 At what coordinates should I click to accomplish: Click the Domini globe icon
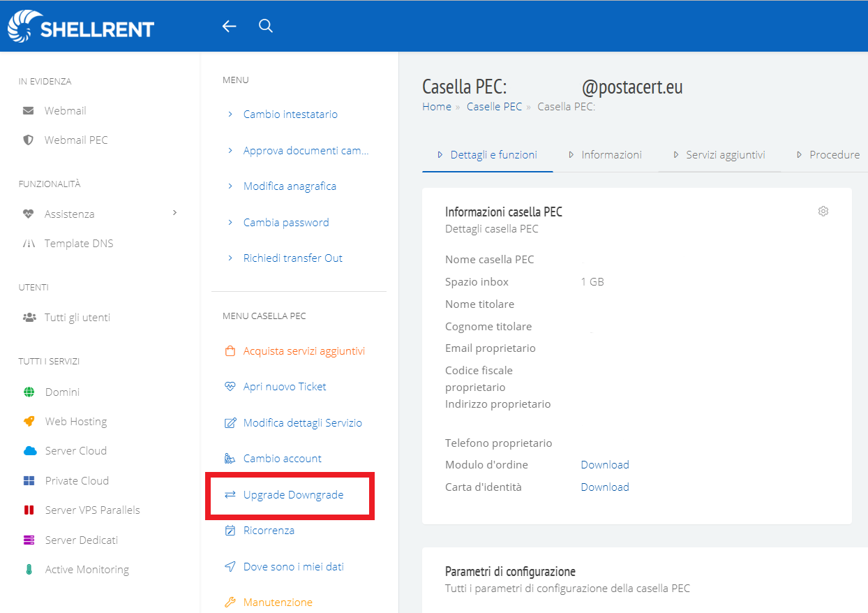29,392
